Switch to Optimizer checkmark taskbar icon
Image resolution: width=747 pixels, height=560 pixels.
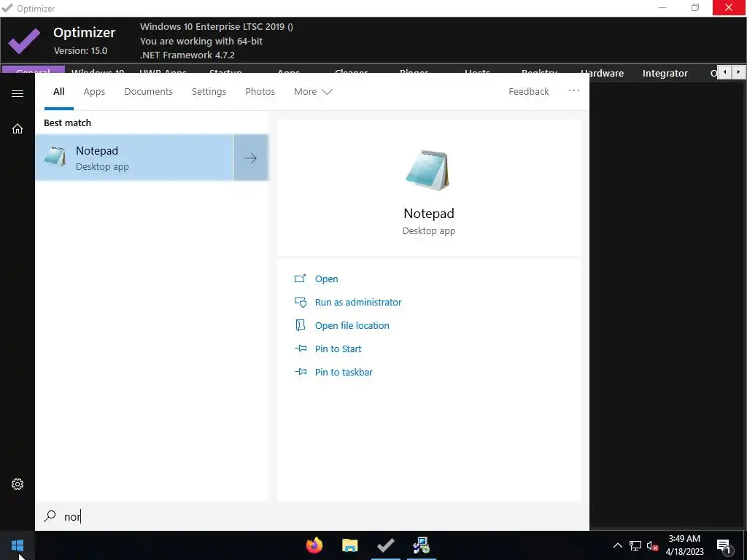385,545
